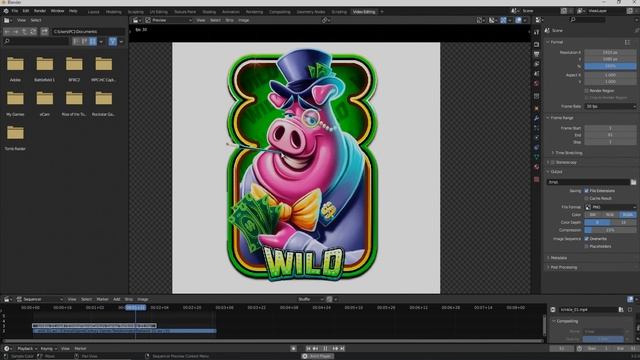Viewport: 640px width, 360px height.
Task: Open the Blender logo menu
Action: [x=6, y=11]
